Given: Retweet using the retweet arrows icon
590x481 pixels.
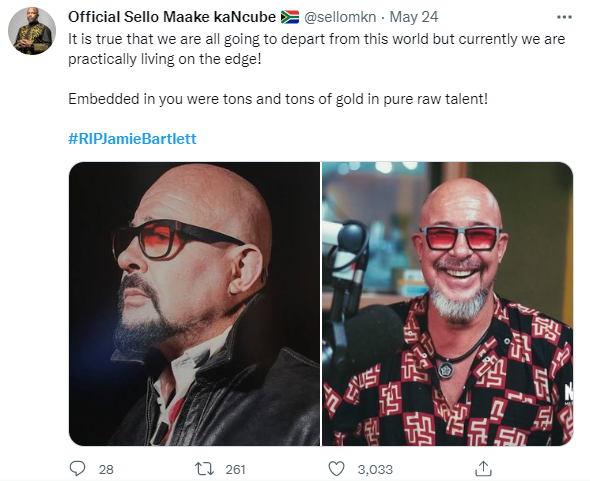Looking at the screenshot, I should click(204, 469).
